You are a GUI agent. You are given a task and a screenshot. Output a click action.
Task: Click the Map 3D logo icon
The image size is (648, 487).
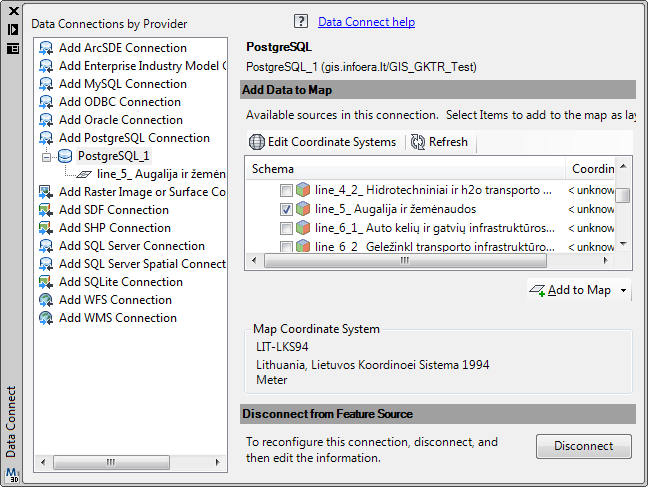12,475
